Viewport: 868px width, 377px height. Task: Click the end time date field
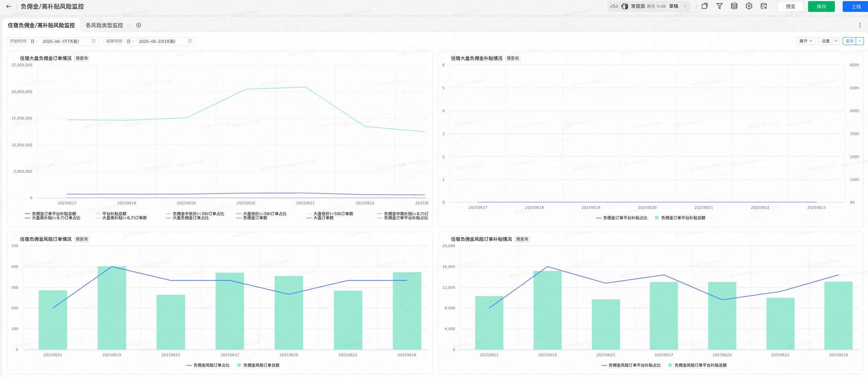(149, 41)
